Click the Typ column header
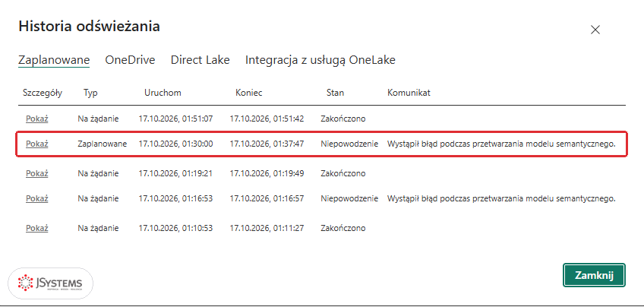Screen dimensions: 644x307 coord(90,93)
